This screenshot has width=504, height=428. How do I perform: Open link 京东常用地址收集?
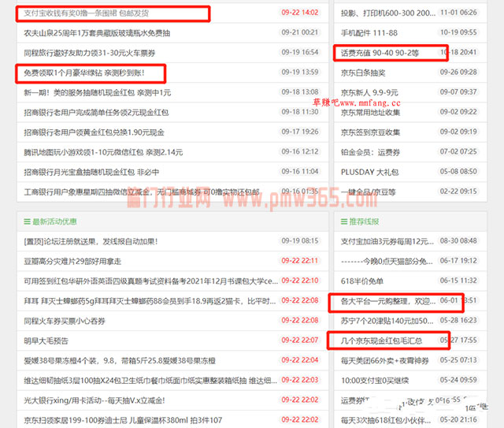click(370, 113)
